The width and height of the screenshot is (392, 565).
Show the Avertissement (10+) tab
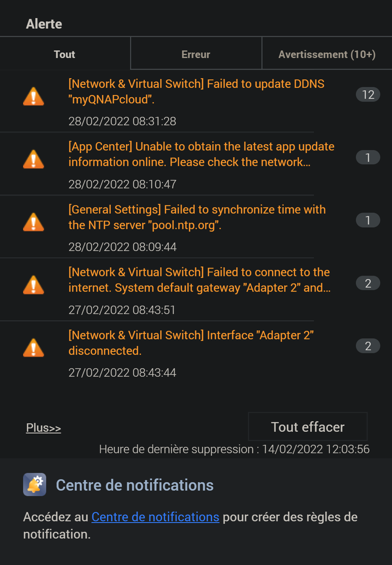coord(327,54)
